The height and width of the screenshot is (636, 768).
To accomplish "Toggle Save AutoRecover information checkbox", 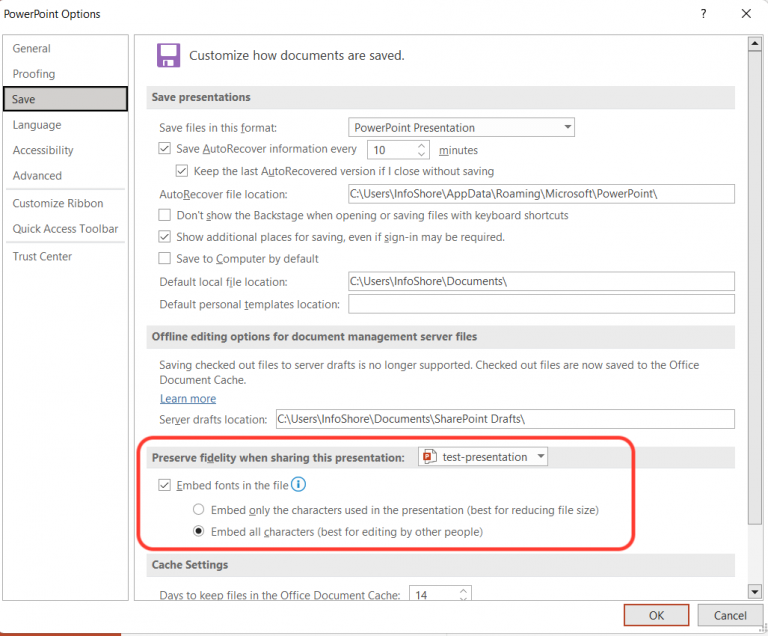I will click(x=165, y=150).
